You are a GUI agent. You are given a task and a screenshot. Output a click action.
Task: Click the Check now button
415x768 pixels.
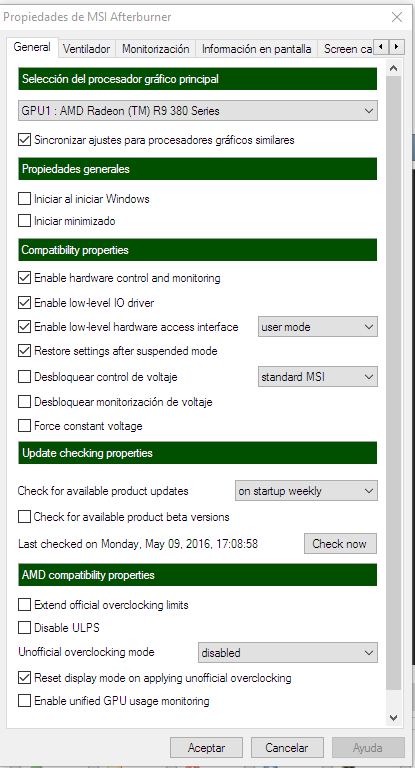pos(340,544)
